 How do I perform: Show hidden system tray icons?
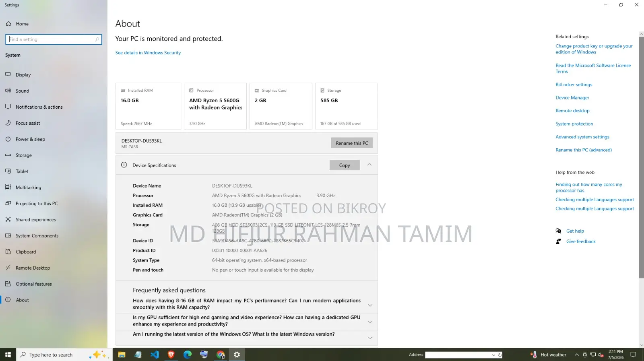click(x=577, y=355)
